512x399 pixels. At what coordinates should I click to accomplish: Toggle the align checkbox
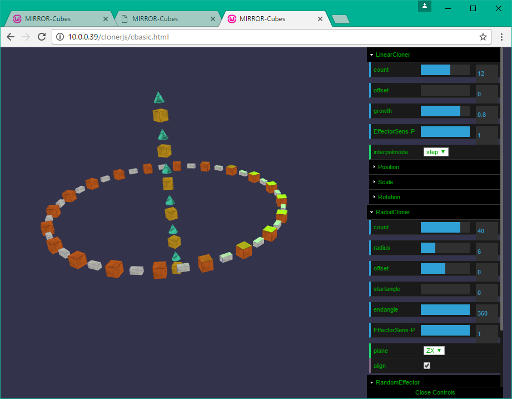[x=427, y=366]
